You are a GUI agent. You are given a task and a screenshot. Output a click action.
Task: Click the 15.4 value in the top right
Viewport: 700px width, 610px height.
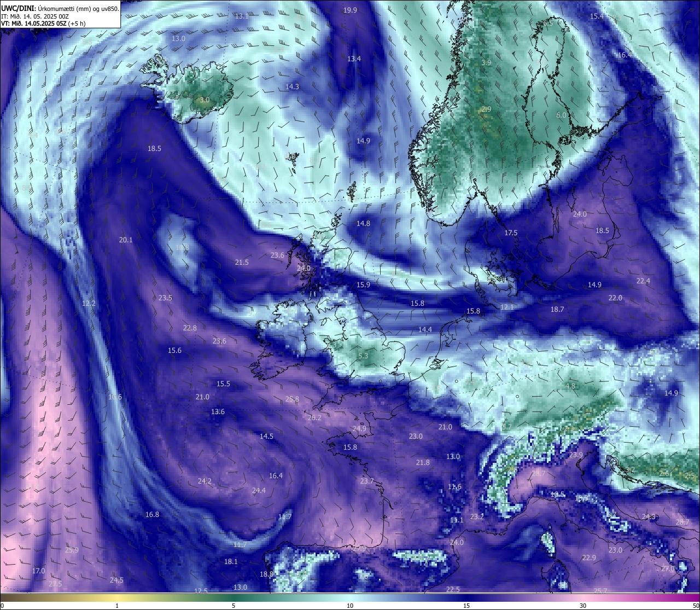[597, 16]
